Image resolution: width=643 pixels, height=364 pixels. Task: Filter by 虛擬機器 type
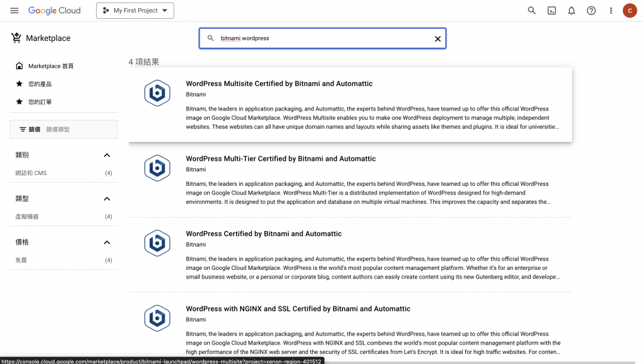63,217
